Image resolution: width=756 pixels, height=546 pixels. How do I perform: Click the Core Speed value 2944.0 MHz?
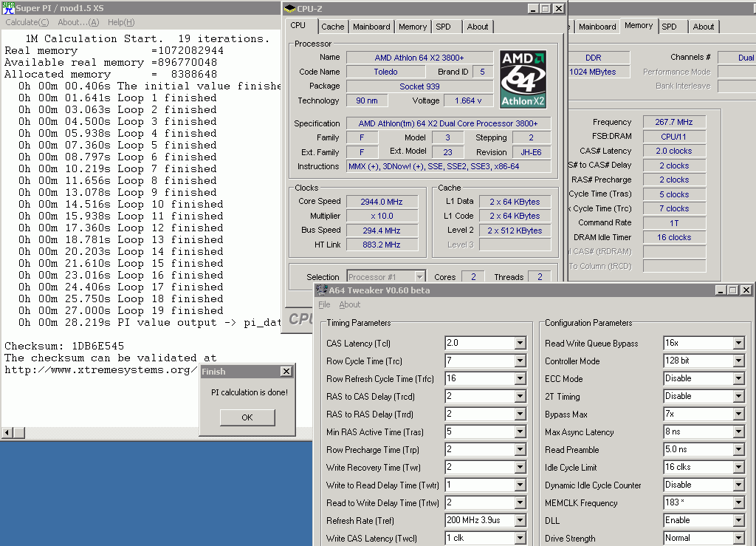pyautogui.click(x=382, y=202)
